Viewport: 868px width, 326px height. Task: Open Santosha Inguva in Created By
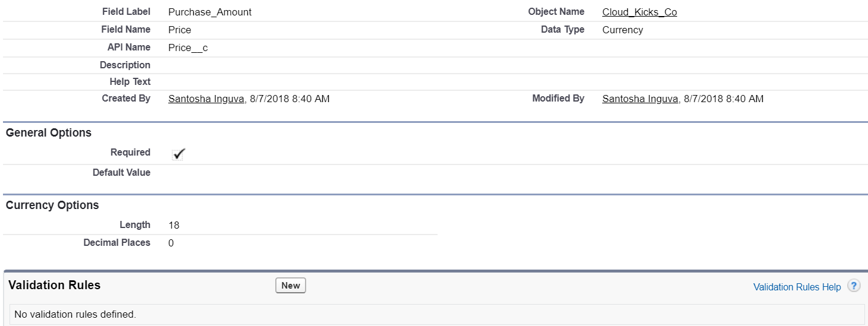206,99
